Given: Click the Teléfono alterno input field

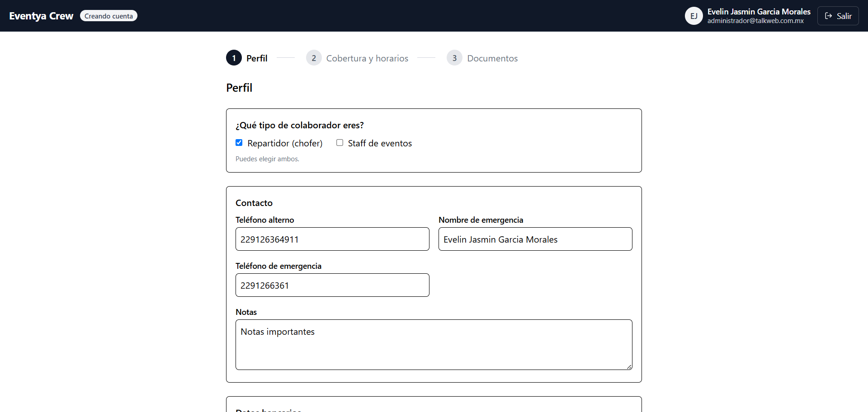Looking at the screenshot, I should click(x=332, y=239).
